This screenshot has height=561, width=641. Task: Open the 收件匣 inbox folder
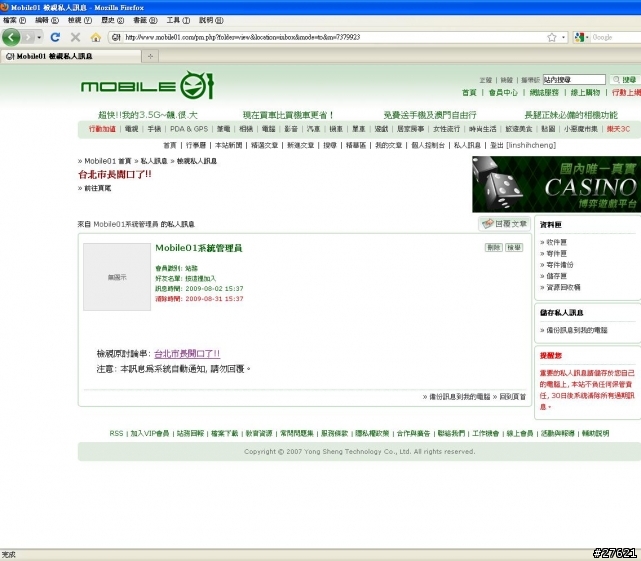tap(556, 242)
